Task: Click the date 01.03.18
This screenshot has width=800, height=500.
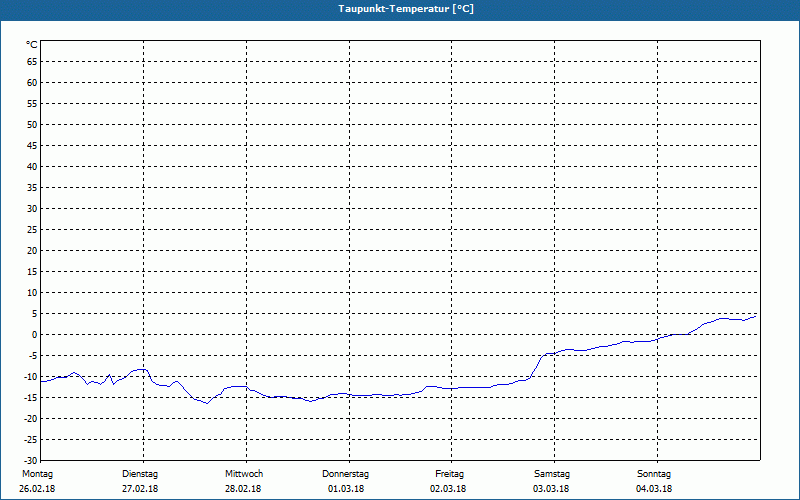Action: [346, 489]
